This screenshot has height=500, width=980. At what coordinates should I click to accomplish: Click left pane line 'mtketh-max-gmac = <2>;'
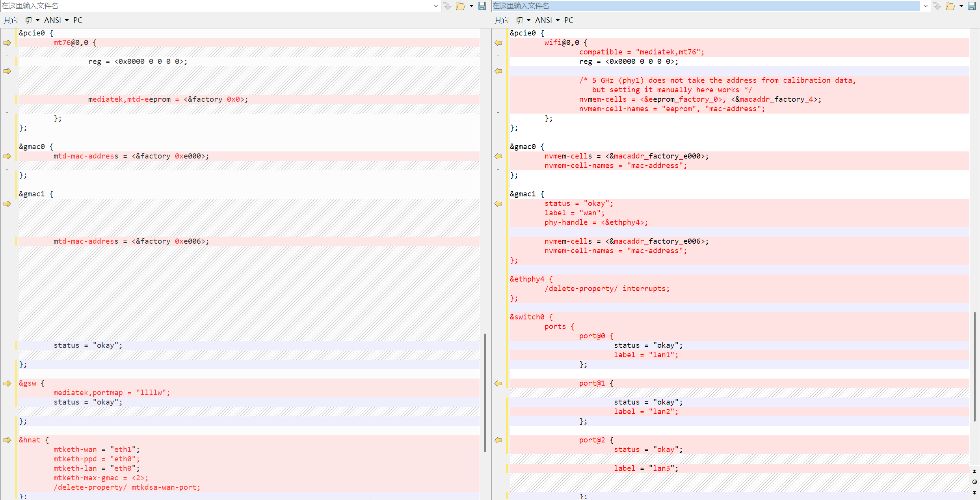pyautogui.click(x=101, y=478)
